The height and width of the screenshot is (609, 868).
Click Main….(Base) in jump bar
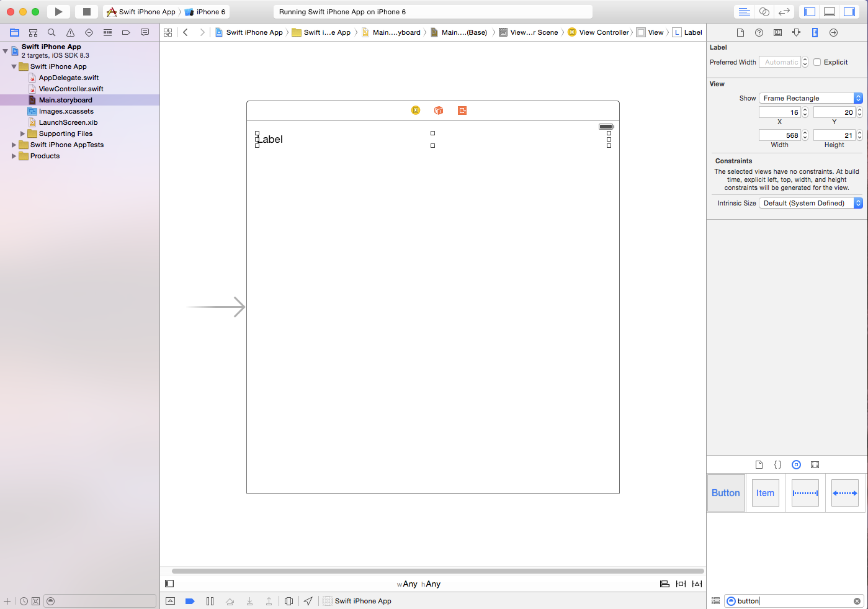click(x=459, y=32)
